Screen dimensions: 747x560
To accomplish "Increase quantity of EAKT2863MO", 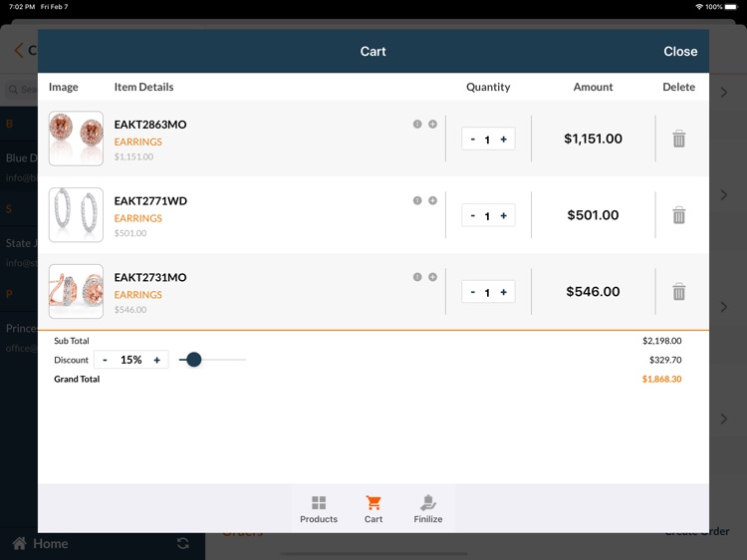I will [x=504, y=140].
